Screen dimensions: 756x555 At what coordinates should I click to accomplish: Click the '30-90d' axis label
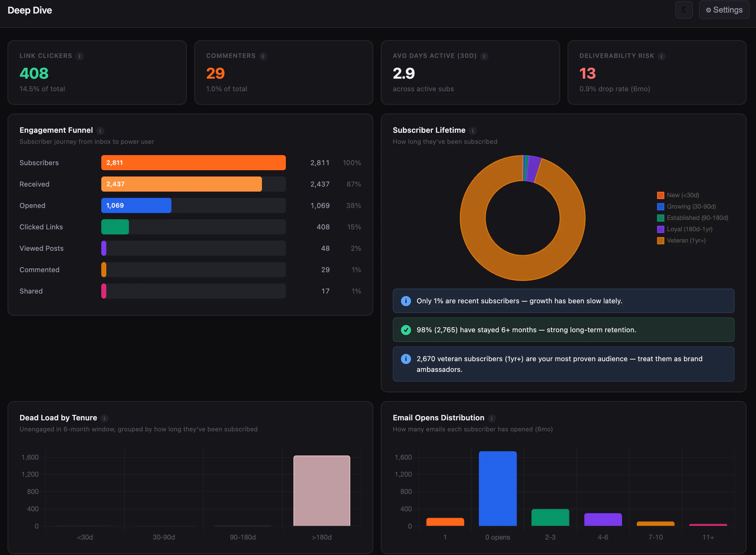tap(164, 537)
